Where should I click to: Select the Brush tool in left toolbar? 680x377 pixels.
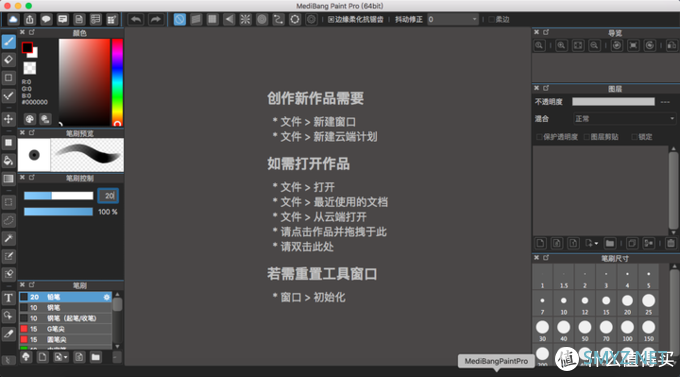point(9,42)
